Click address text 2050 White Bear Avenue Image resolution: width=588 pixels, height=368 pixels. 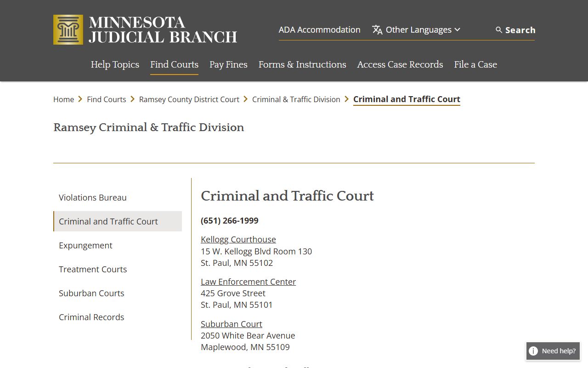[248, 335]
